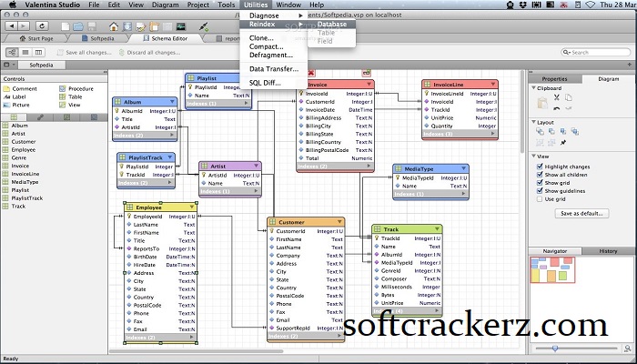Click the pin icon in Layout section
This screenshot has width=637, height=364.
click(563, 143)
